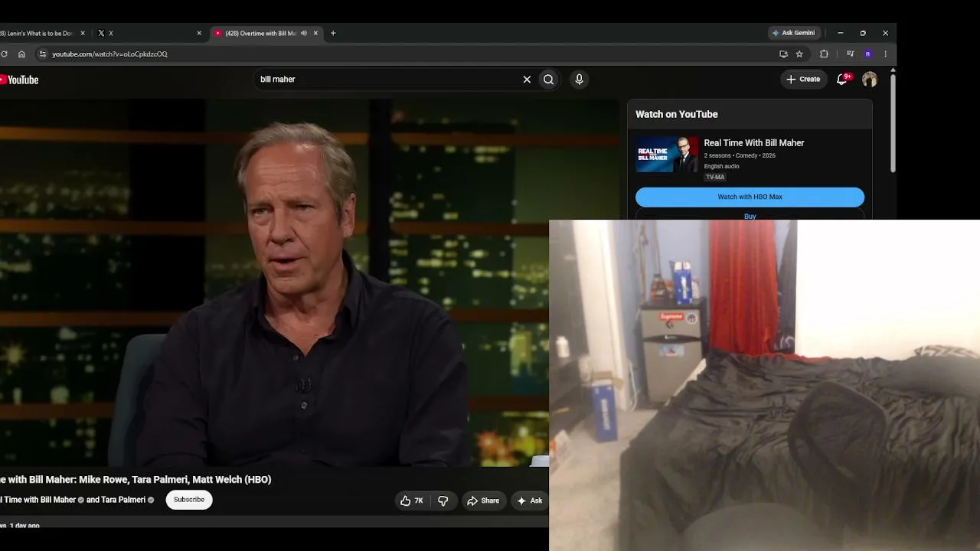Image resolution: width=980 pixels, height=551 pixels.
Task: Share the video
Action: click(x=483, y=500)
